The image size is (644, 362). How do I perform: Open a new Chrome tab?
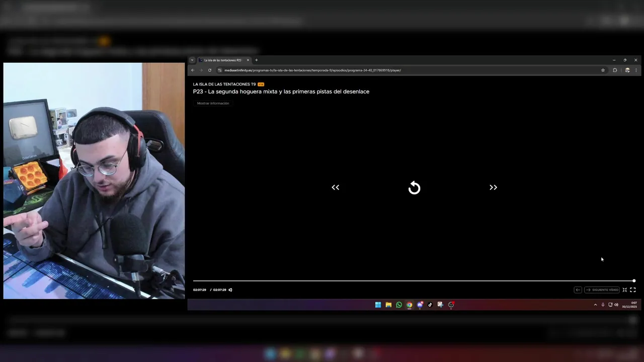[x=256, y=60]
